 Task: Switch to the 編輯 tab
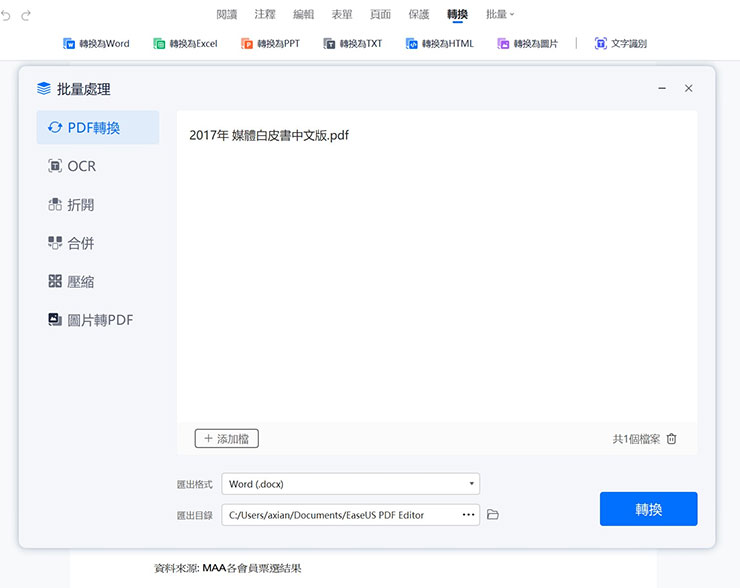[x=303, y=15]
